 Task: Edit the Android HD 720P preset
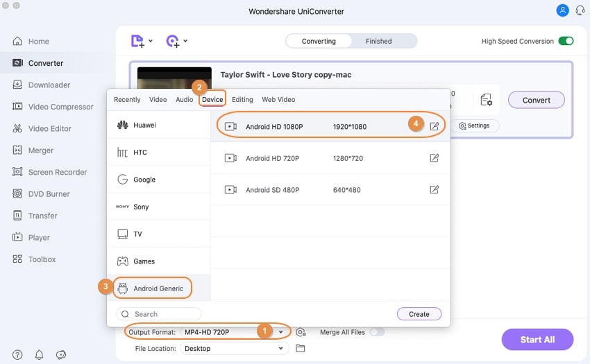click(x=435, y=158)
